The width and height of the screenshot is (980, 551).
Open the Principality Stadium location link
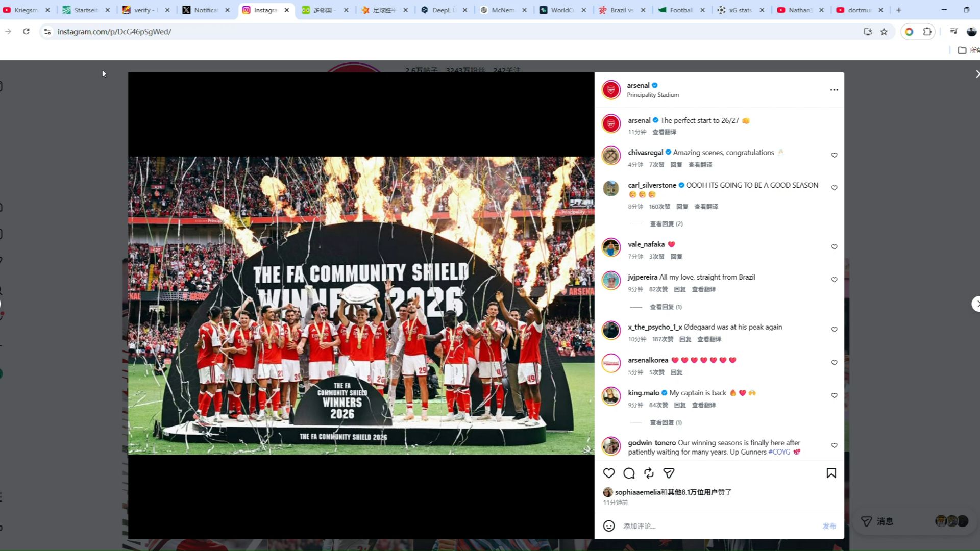point(653,95)
